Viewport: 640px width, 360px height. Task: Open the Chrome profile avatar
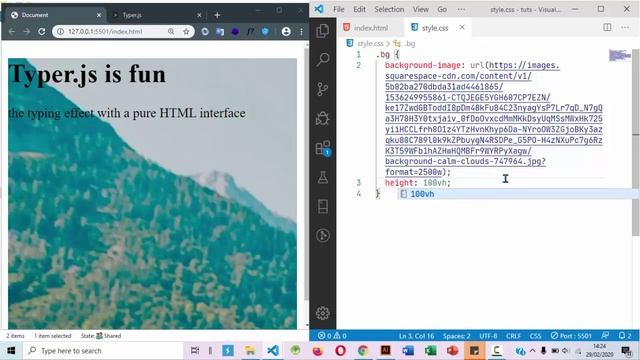tap(286, 31)
